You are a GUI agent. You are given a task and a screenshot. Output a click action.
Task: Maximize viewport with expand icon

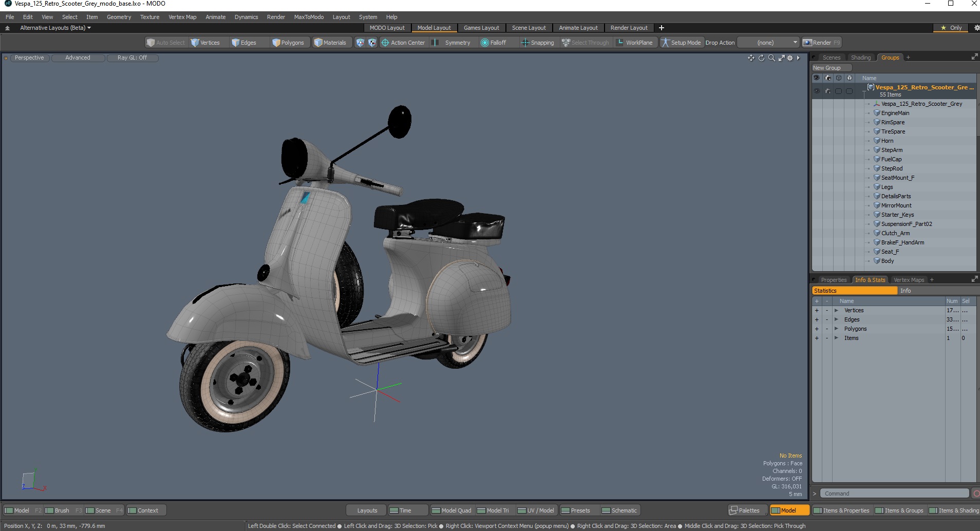[x=781, y=58]
